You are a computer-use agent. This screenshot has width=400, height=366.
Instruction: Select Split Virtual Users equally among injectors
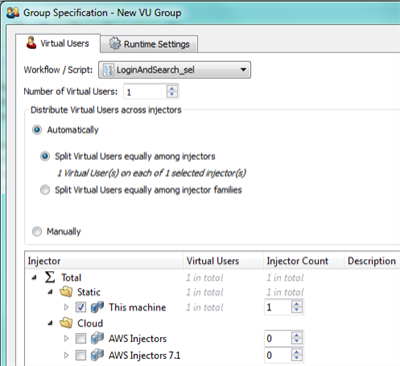[45, 156]
